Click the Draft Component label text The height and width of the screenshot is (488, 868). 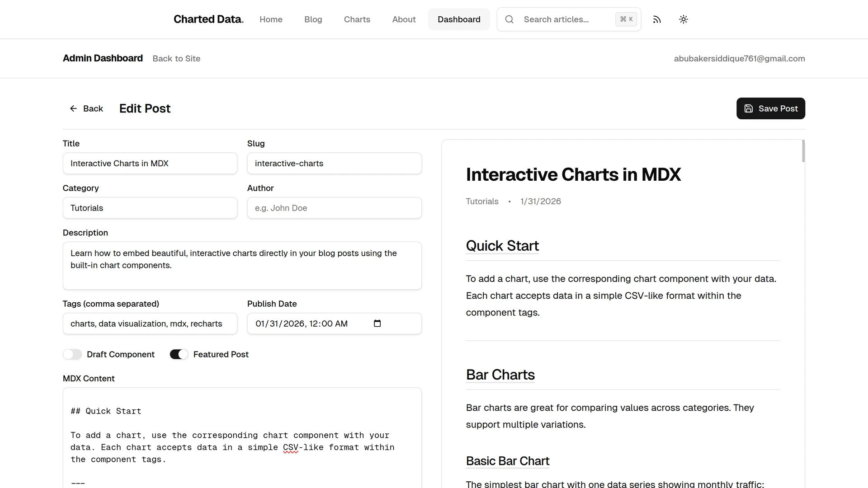[121, 354]
